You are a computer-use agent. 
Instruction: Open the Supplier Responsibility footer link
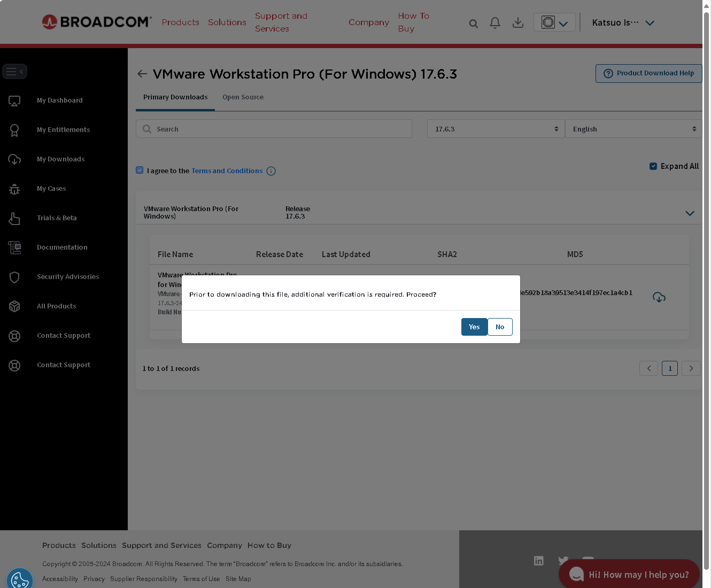coord(144,579)
